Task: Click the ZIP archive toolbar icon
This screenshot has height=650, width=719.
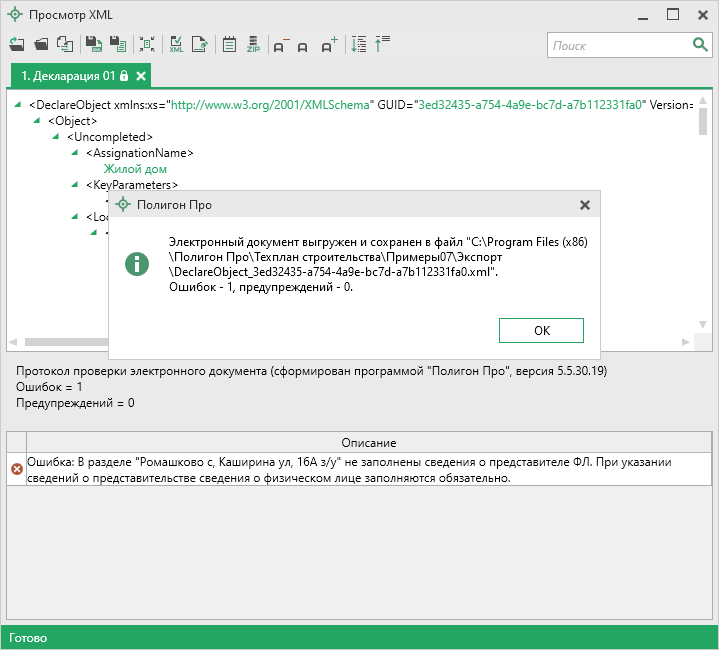Action: [253, 45]
